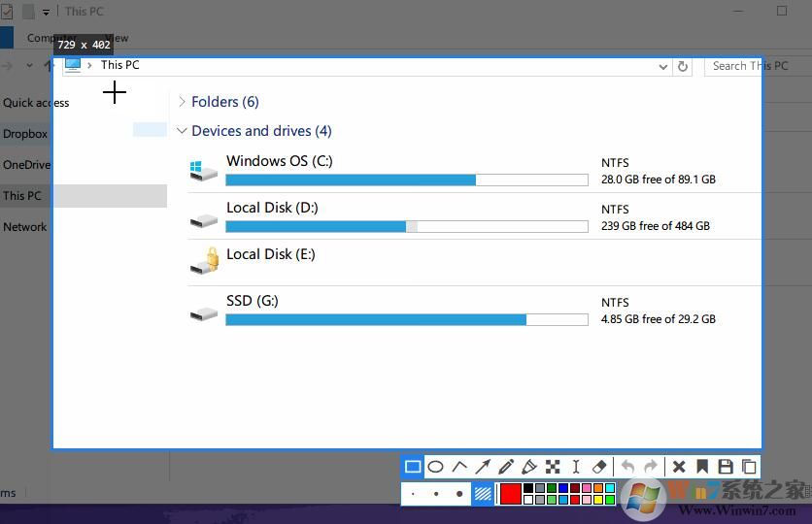Image resolution: width=812 pixels, height=524 pixels.
Task: Undo the last annotation
Action: 627,467
